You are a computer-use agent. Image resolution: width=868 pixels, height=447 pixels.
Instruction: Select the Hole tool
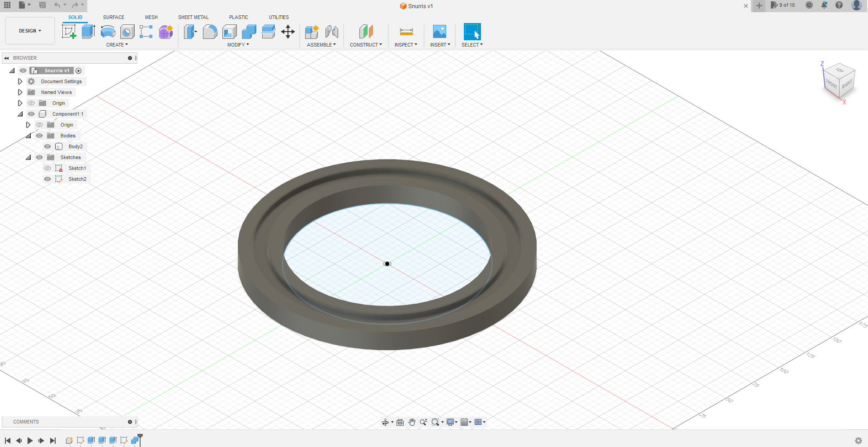(x=127, y=32)
